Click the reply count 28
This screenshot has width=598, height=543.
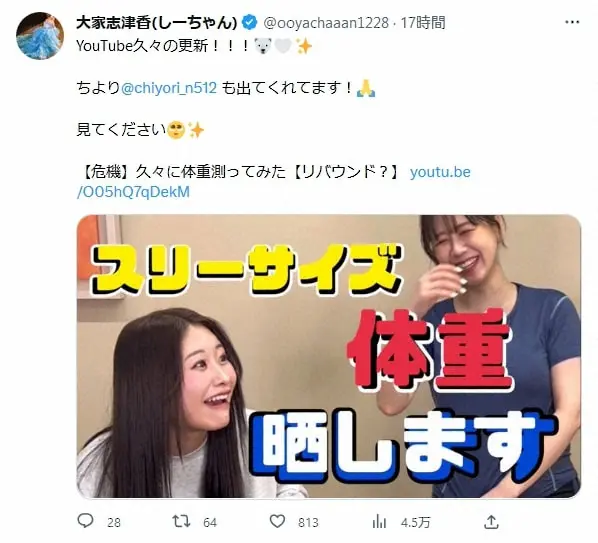(114, 522)
